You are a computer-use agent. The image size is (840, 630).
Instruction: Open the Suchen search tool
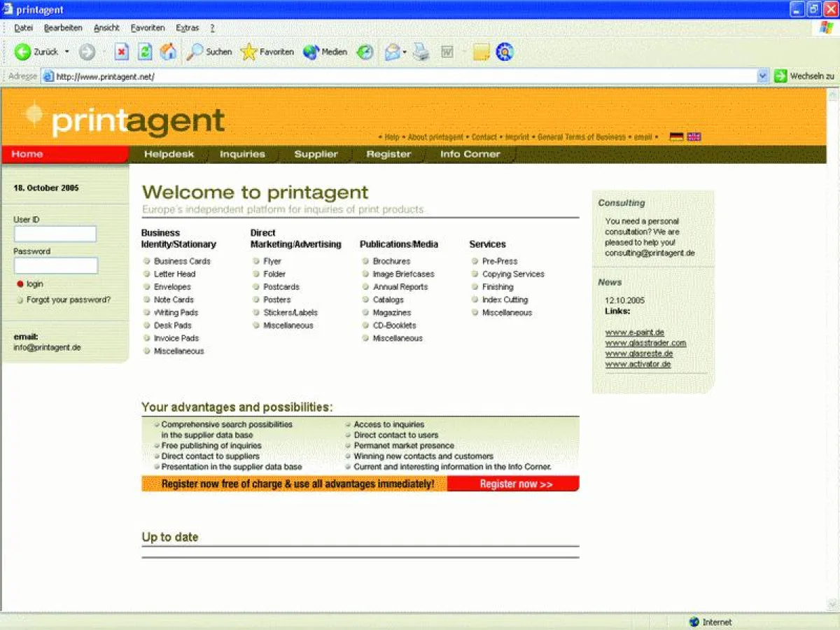(209, 52)
